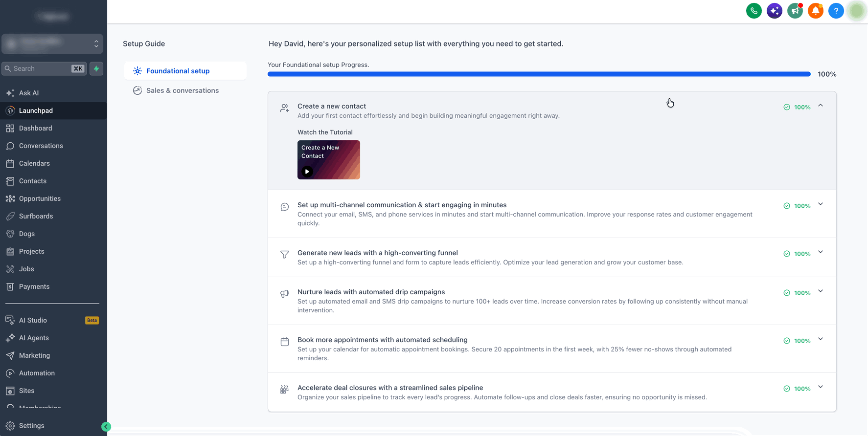The height and width of the screenshot is (436, 868).
Task: Click the Create a new contact heading
Action: [x=332, y=106]
